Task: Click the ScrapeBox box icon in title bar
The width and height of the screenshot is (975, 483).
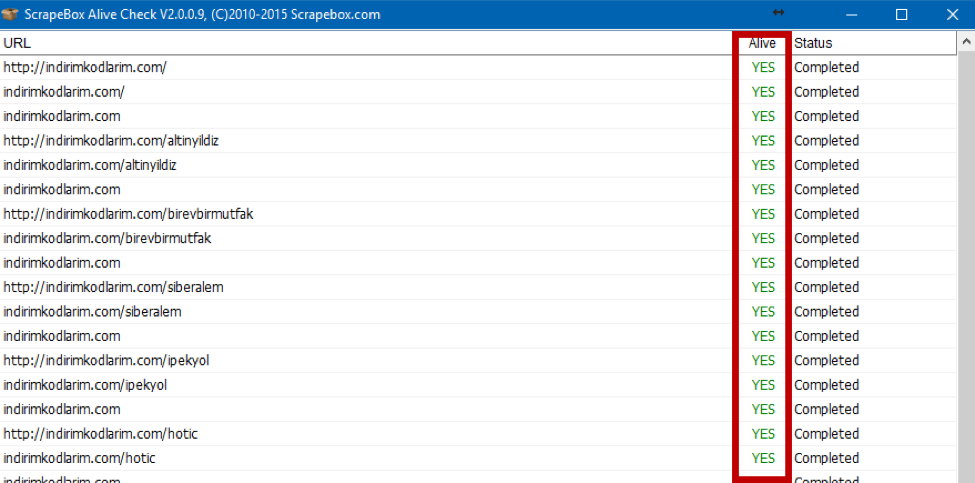Action: (x=11, y=14)
